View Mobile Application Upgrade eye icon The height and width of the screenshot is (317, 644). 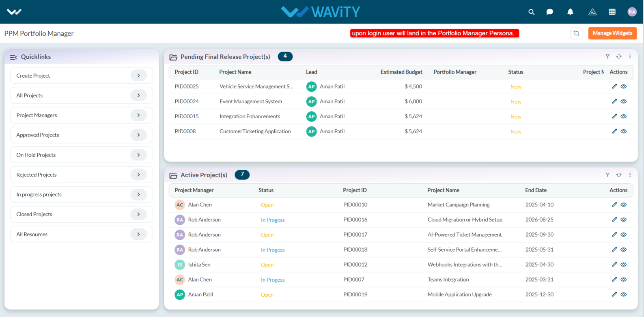[624, 294]
